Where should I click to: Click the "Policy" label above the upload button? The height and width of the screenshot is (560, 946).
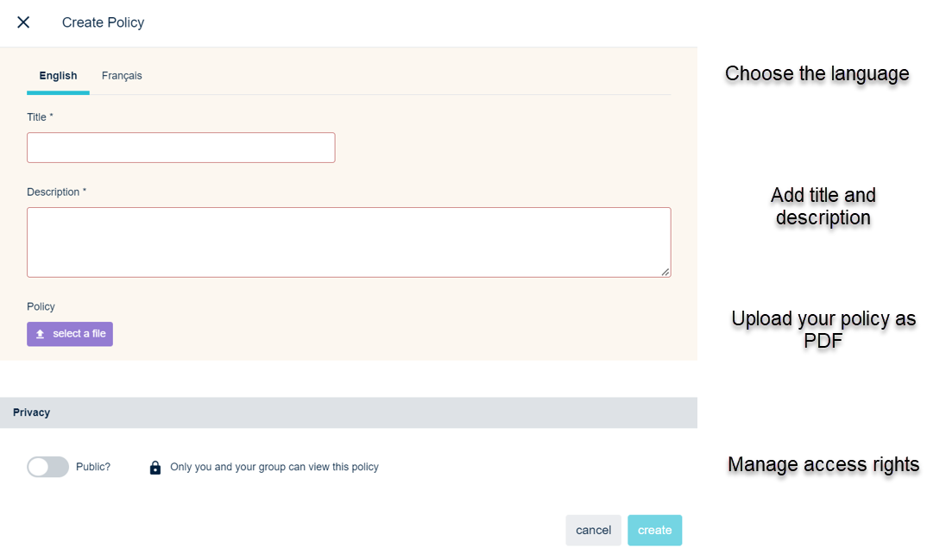(x=41, y=306)
